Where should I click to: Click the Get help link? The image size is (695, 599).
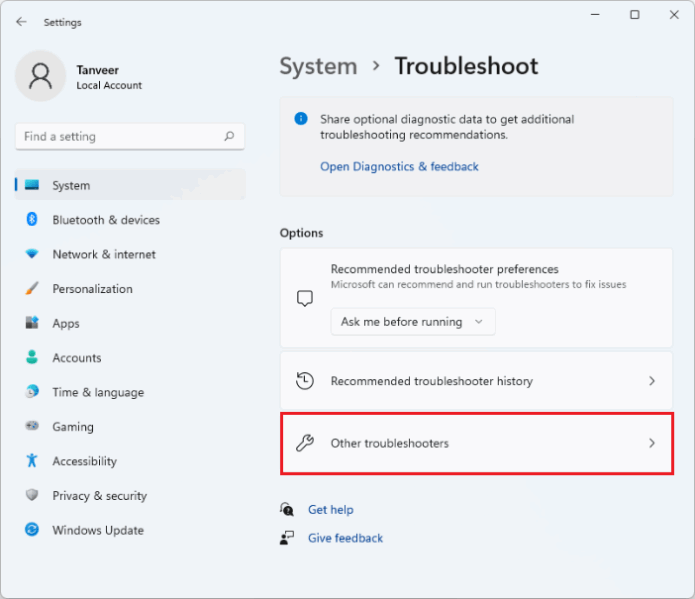tap(331, 510)
